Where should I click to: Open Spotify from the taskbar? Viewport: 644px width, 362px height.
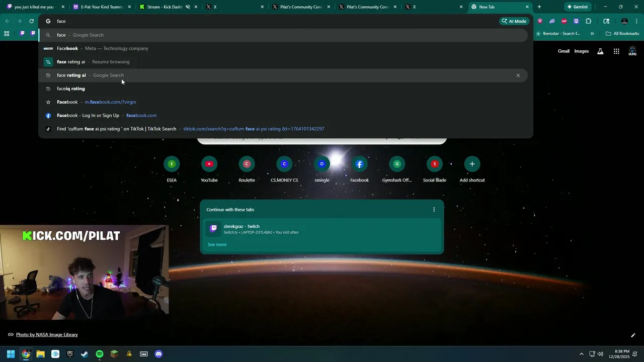(100, 354)
